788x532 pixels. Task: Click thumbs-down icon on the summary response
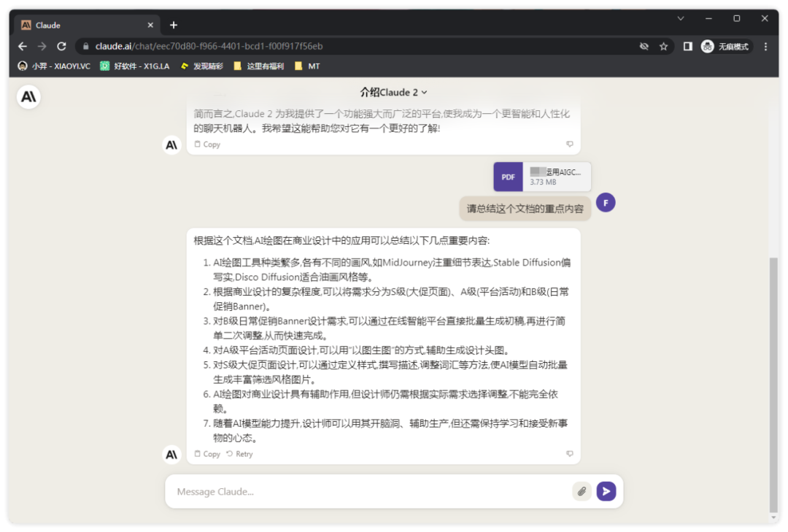[570, 454]
